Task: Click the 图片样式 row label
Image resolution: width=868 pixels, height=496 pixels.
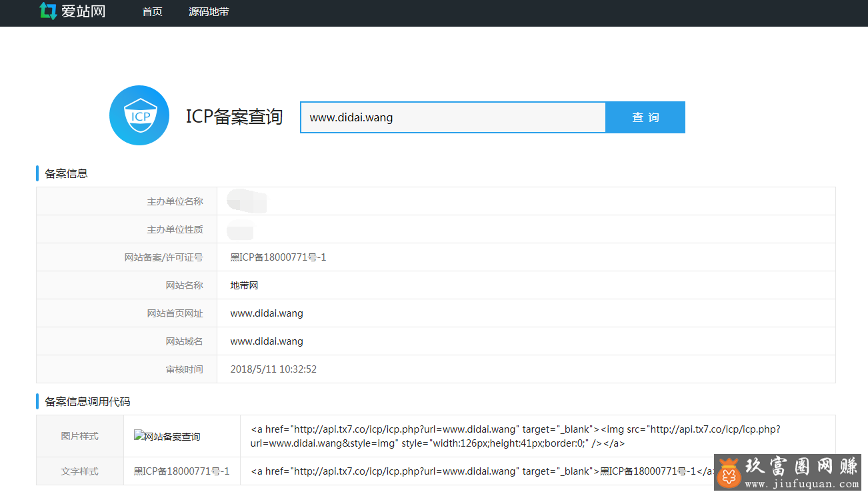Action: tap(79, 436)
